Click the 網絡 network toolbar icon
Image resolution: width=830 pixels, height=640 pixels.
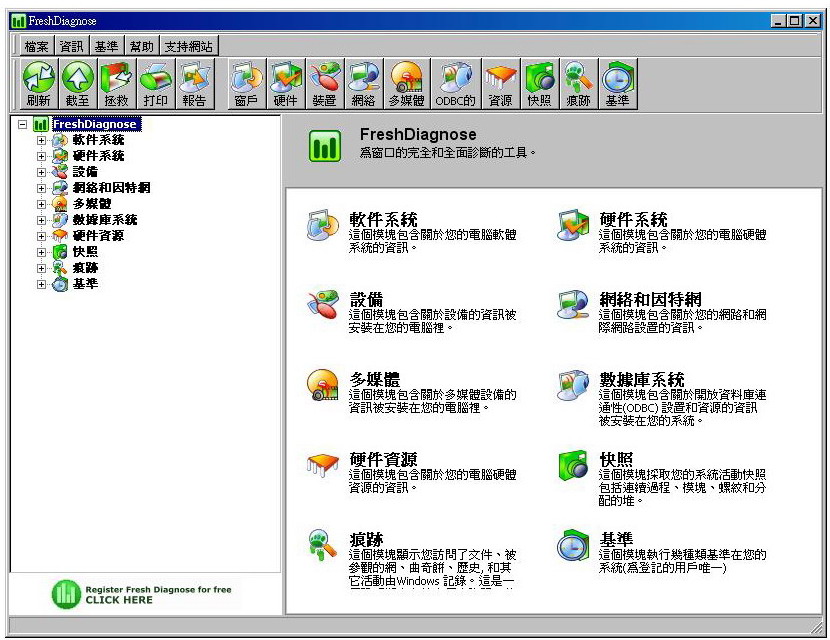point(363,84)
